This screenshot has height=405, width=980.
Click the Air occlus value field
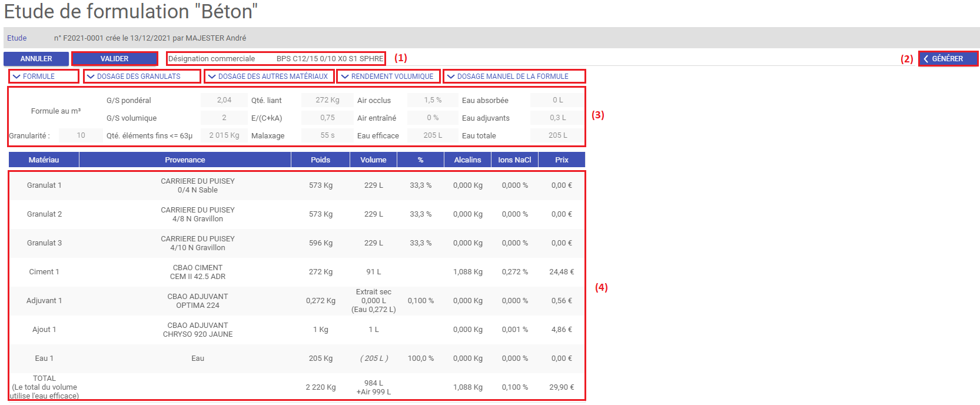pos(433,100)
